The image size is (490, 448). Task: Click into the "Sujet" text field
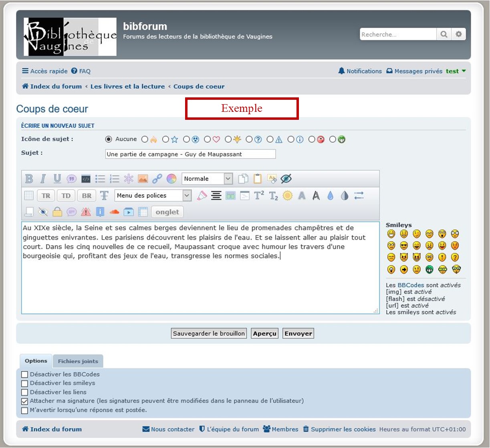(190, 154)
